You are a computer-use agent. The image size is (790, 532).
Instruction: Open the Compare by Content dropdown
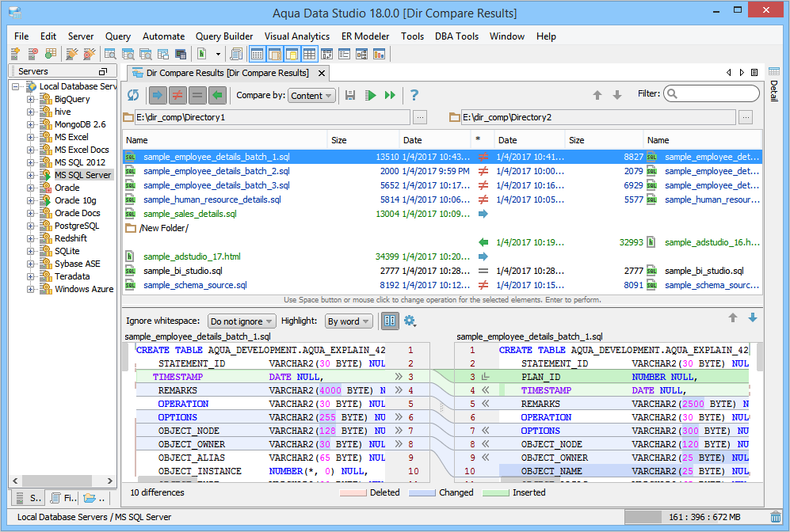pos(311,96)
